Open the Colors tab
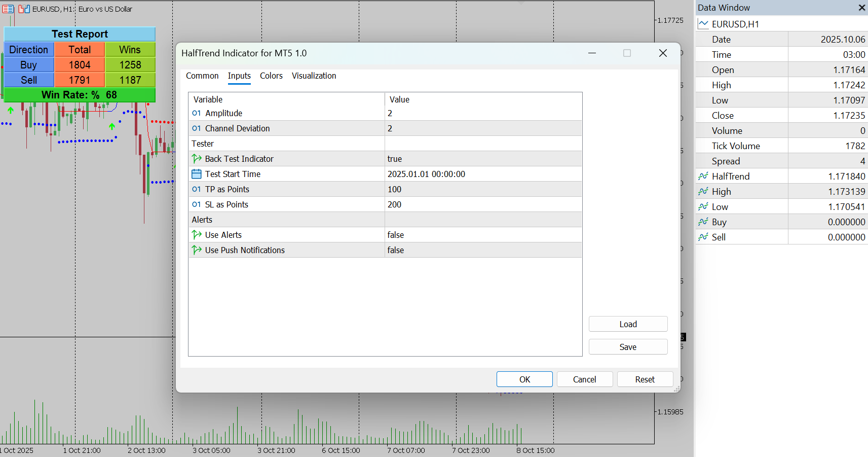Screen dimensions: 868x457 click(x=271, y=76)
